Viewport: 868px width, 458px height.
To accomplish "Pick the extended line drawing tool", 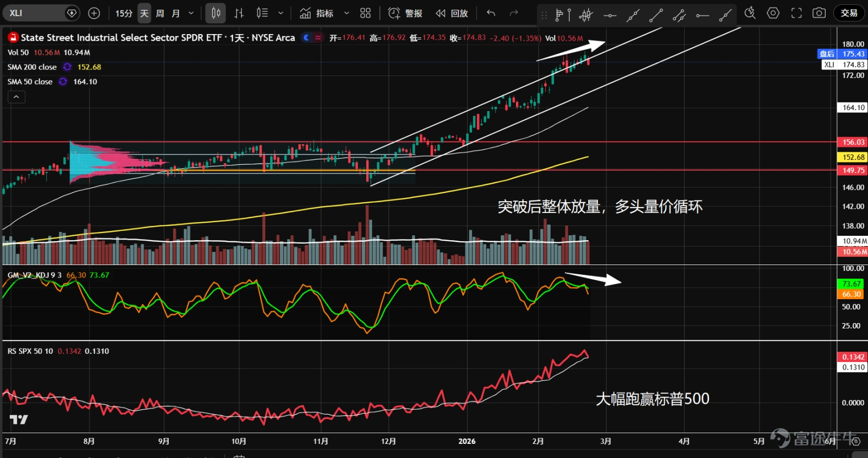I will (633, 15).
